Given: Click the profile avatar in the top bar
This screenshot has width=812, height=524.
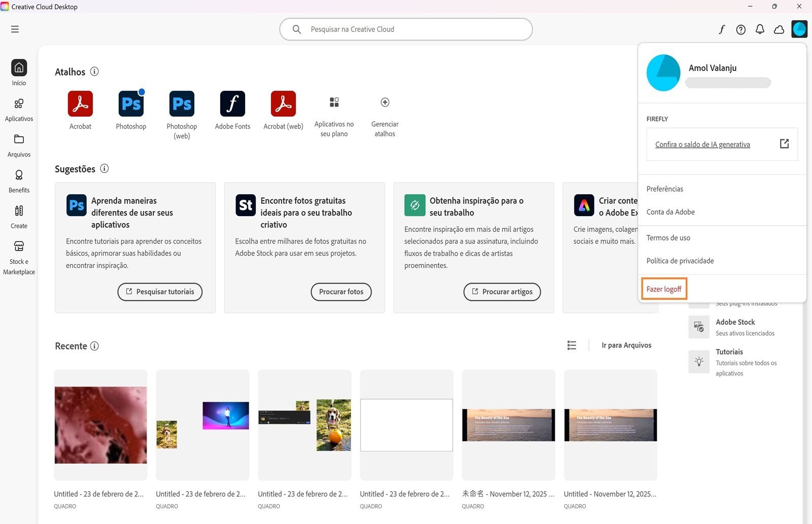Looking at the screenshot, I should [799, 29].
